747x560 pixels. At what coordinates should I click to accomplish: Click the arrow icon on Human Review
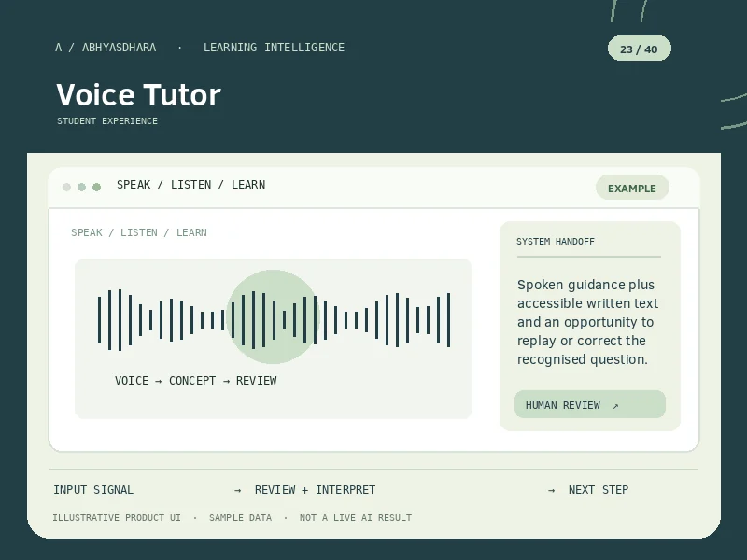[x=615, y=406]
